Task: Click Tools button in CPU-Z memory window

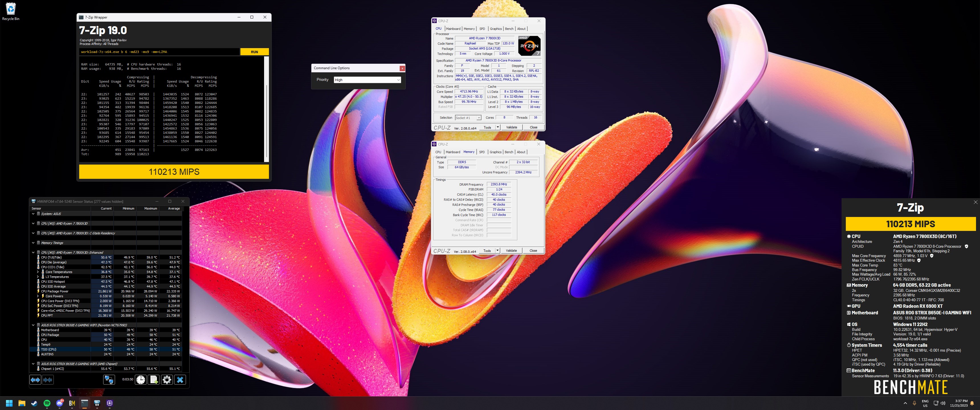Action: (x=487, y=251)
